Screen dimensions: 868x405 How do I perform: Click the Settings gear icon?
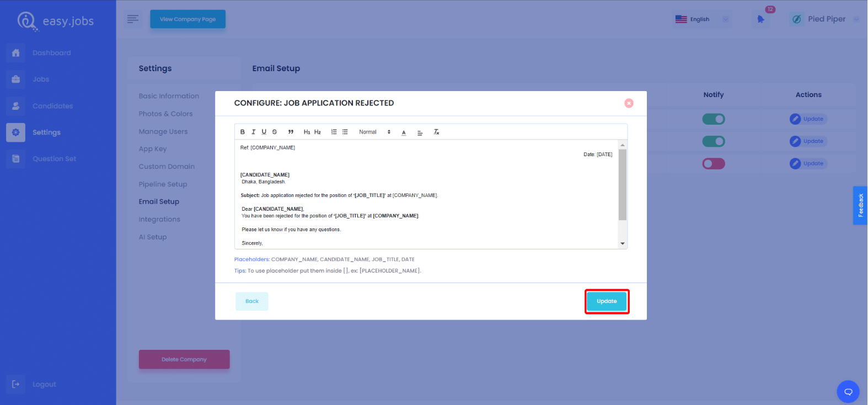(x=15, y=132)
